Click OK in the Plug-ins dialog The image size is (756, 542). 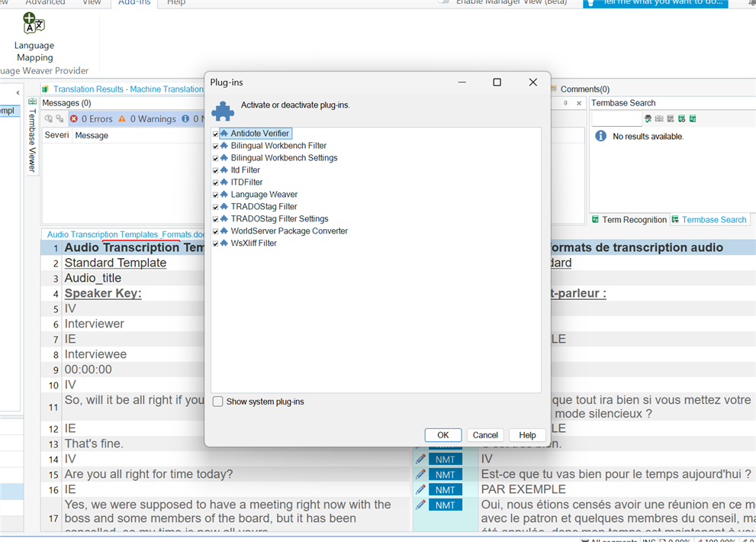click(x=443, y=435)
